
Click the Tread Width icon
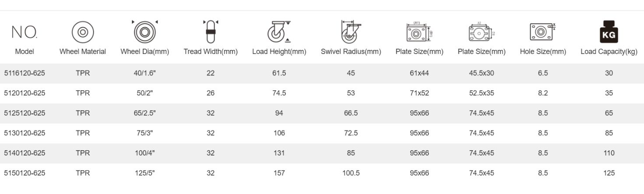210,32
